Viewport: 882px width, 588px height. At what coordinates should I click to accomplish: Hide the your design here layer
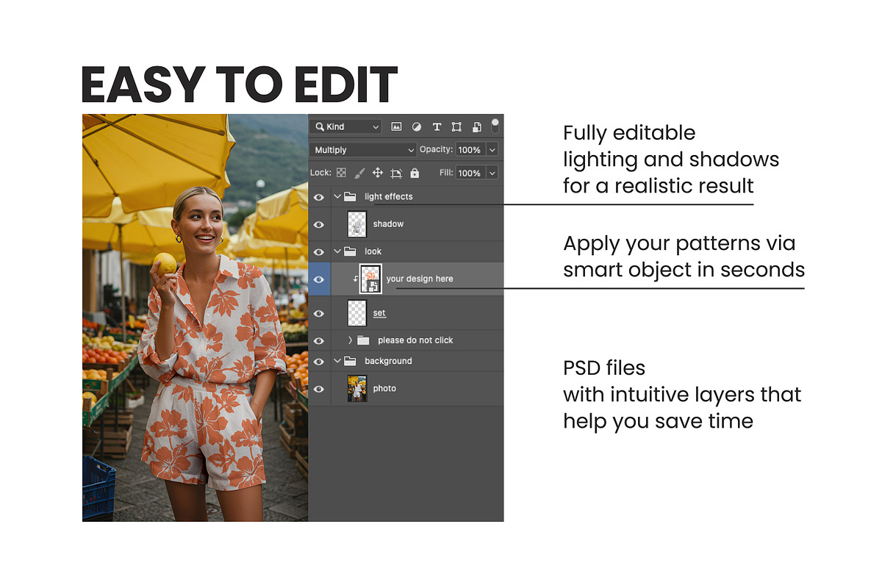coord(319,279)
